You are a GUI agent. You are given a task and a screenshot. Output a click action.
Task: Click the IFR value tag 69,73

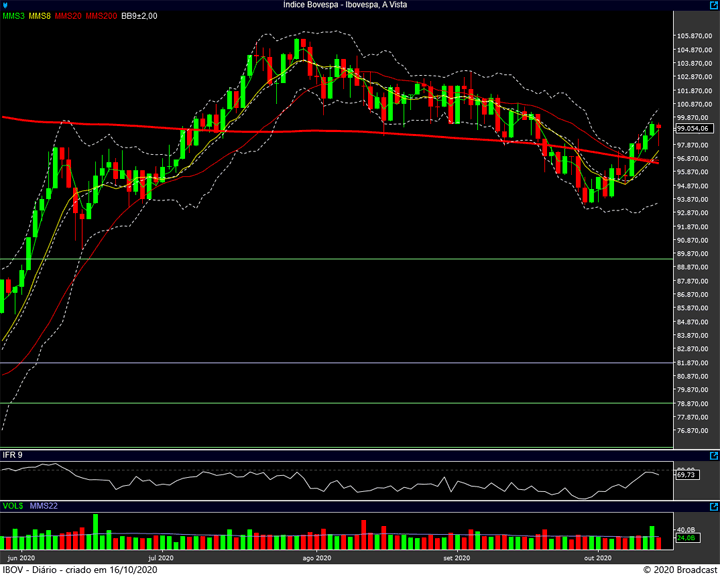tap(686, 475)
